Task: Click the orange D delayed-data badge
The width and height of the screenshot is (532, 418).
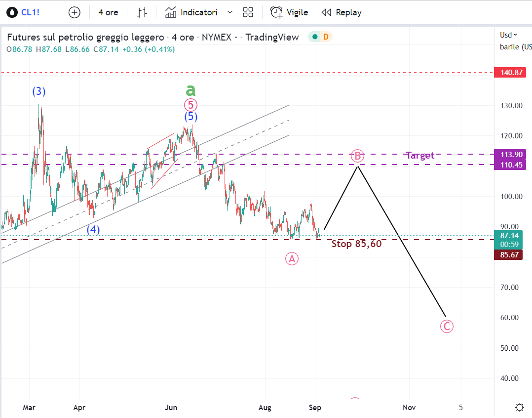Action: (326, 37)
